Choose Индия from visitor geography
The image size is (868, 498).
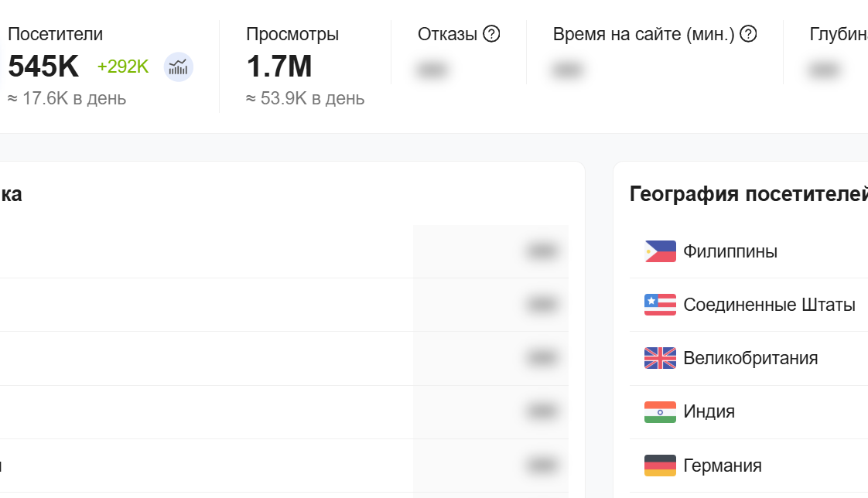point(709,411)
